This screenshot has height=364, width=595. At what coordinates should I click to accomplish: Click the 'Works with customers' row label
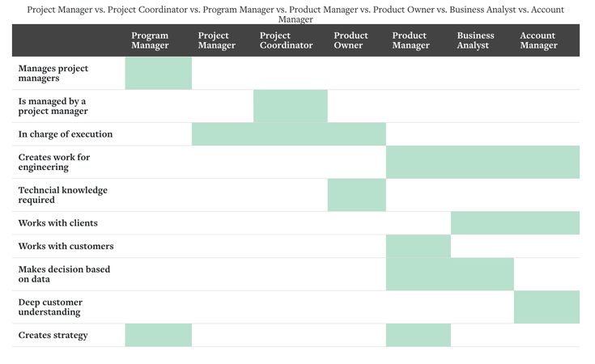pos(66,246)
